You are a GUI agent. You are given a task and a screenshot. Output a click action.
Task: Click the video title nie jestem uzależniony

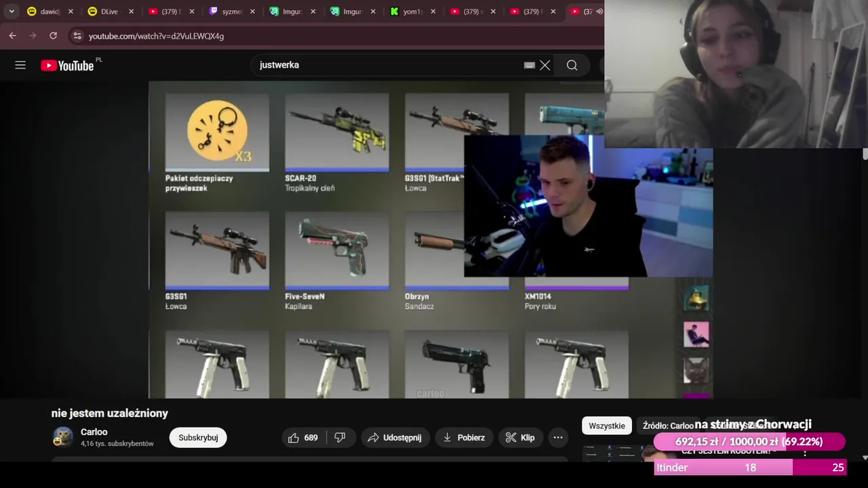pyautogui.click(x=110, y=413)
